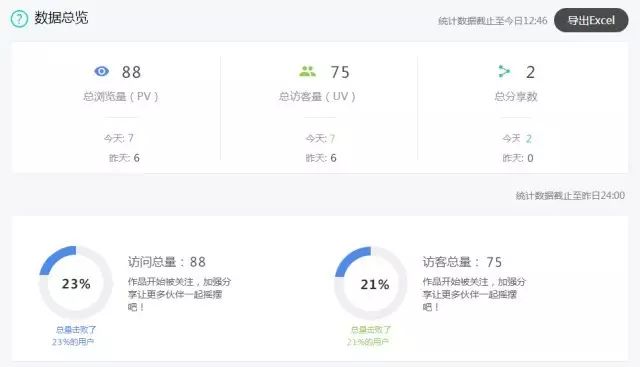Click 访问总量：88 text
This screenshot has height=367, width=640.
[x=167, y=262]
